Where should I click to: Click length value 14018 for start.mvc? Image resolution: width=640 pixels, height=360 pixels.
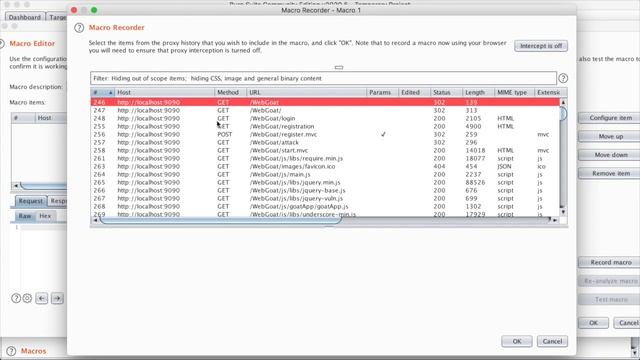475,151
